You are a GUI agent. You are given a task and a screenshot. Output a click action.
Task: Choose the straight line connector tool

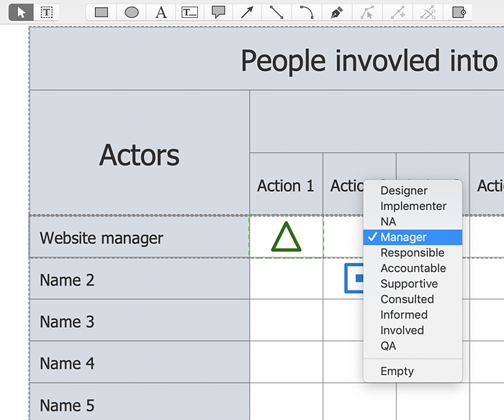pyautogui.click(x=276, y=12)
